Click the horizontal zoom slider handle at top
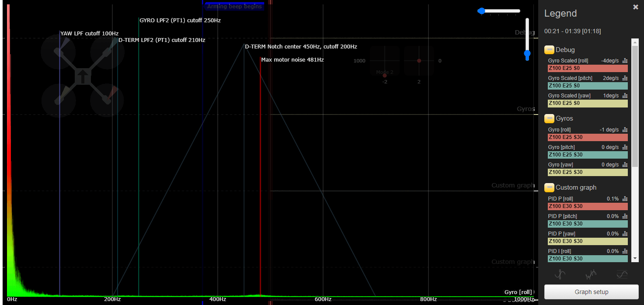 [x=481, y=11]
